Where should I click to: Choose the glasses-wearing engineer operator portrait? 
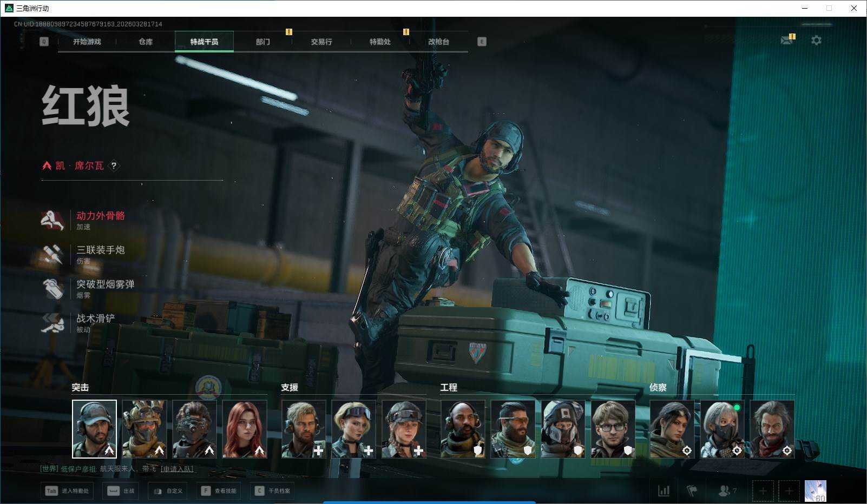pyautogui.click(x=613, y=429)
